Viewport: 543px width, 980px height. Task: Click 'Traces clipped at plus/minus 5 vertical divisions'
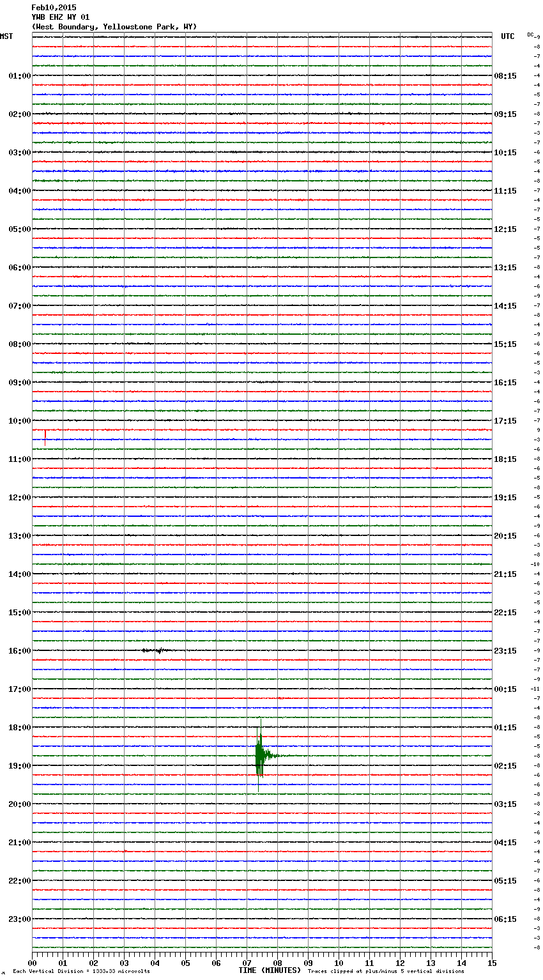click(x=386, y=971)
